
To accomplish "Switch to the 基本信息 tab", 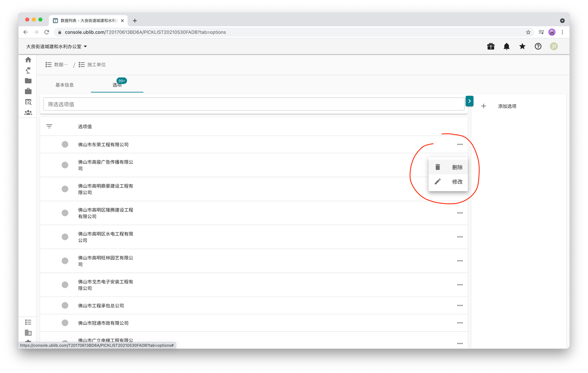I will coord(65,85).
